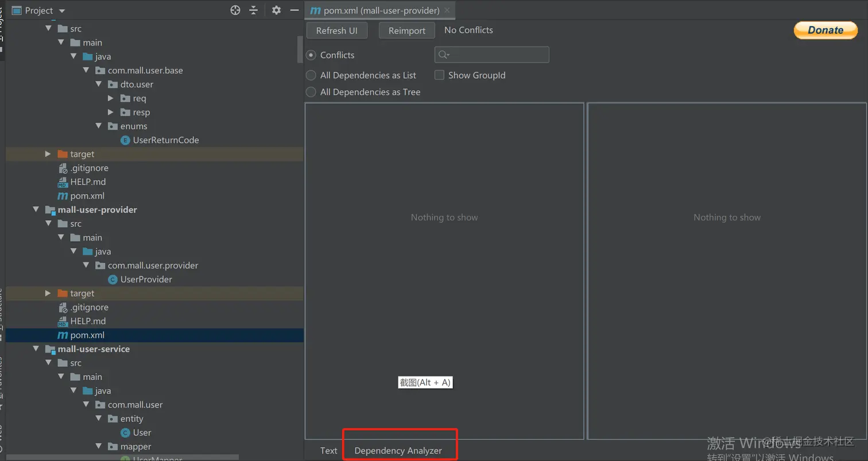Click the resp package folder icon
The width and height of the screenshot is (868, 461).
point(125,113)
